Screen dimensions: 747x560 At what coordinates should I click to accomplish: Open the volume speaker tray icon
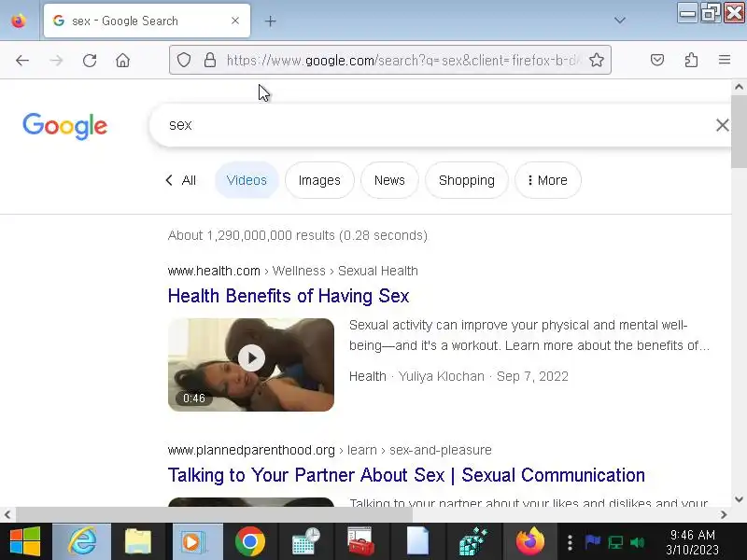[x=638, y=542]
